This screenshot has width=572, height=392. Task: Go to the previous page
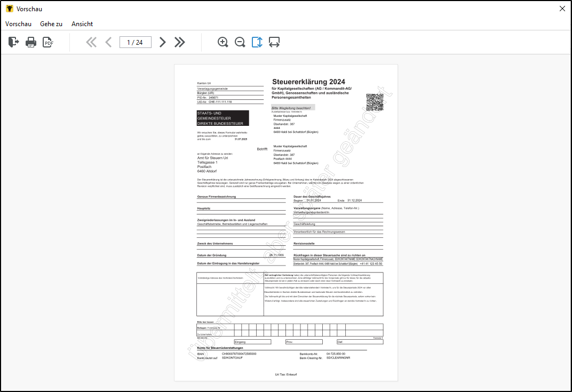(x=108, y=42)
